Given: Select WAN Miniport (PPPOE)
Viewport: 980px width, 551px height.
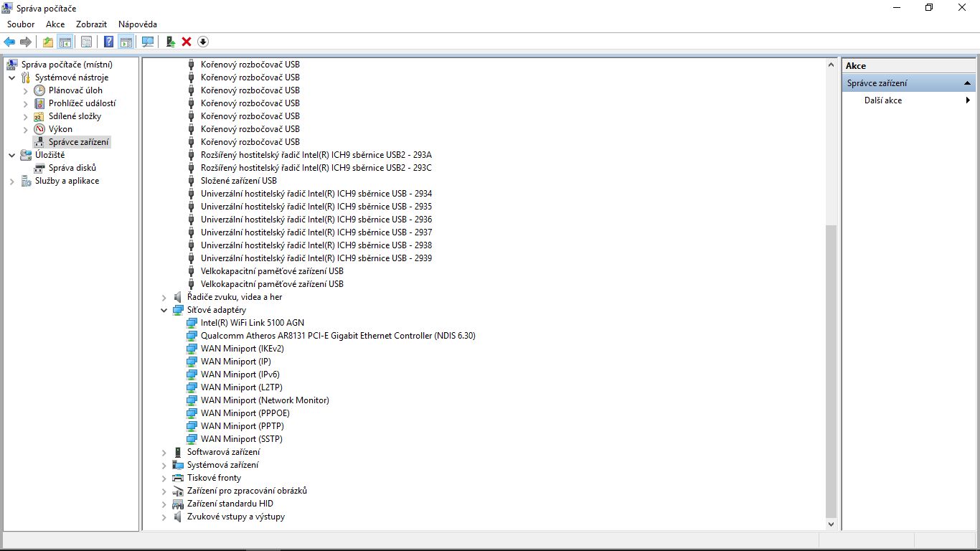Looking at the screenshot, I should tap(245, 413).
